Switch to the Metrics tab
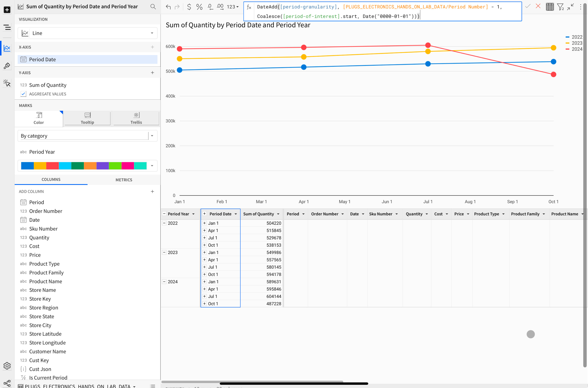This screenshot has height=388, width=588. click(124, 180)
